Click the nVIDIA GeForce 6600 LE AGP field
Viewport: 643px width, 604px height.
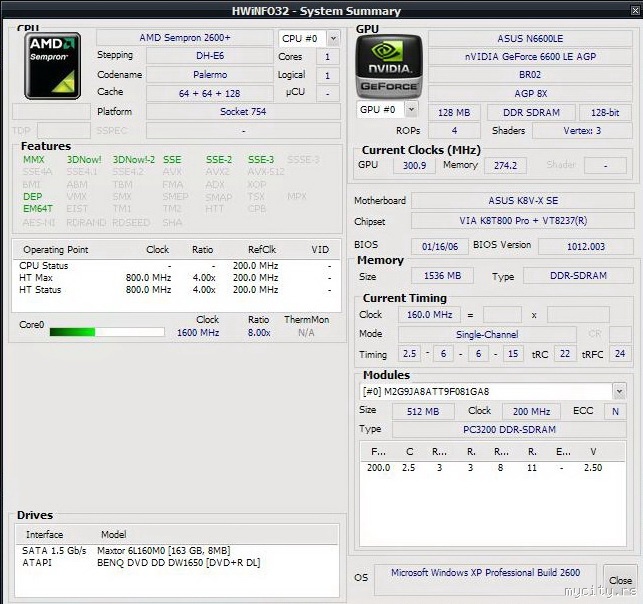[x=530, y=57]
